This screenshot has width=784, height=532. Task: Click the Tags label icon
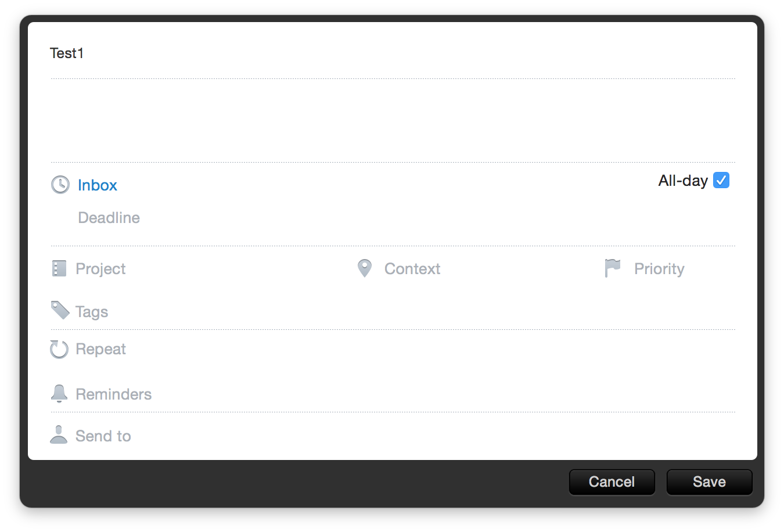tap(60, 310)
